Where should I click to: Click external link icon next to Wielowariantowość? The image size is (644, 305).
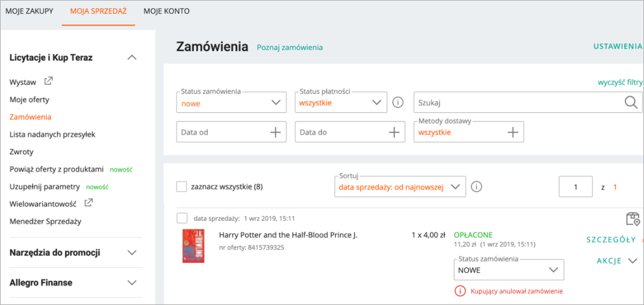click(x=89, y=203)
